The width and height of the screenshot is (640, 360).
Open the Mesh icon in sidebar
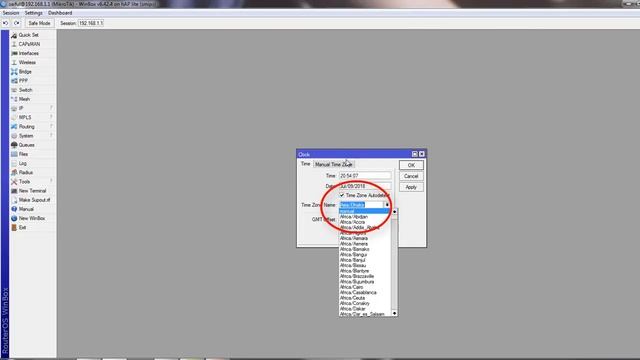click(x=14, y=99)
